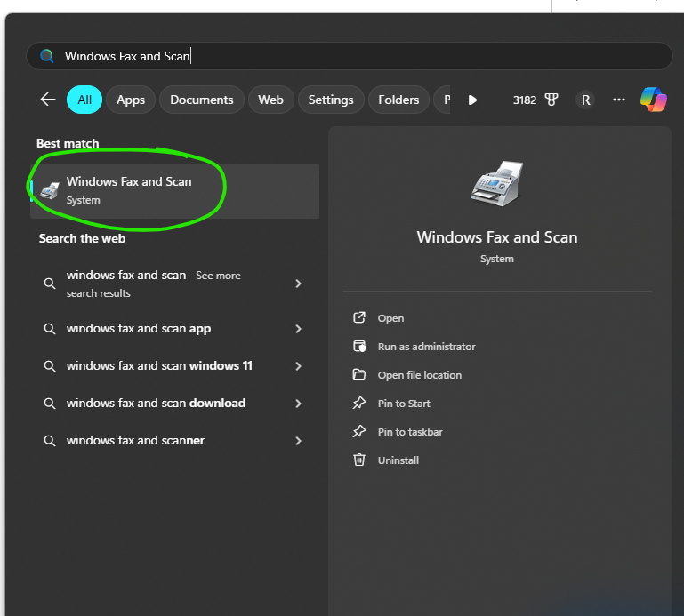Viewport: 684px width, 616px height.
Task: Click the folder icon beside Open file location
Action: coord(359,374)
